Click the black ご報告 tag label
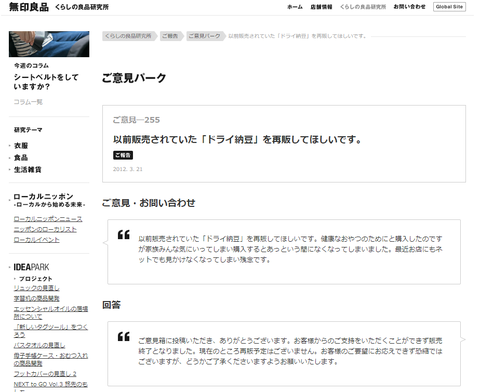 [123, 155]
